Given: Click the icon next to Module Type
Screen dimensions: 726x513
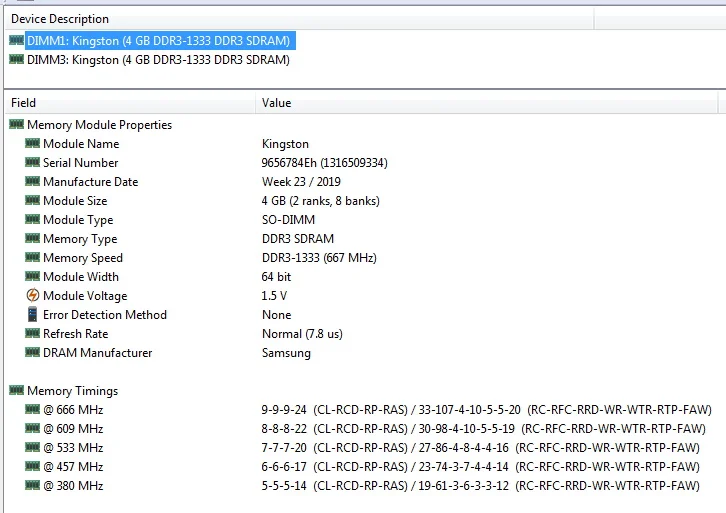Looking at the screenshot, I should point(32,219).
